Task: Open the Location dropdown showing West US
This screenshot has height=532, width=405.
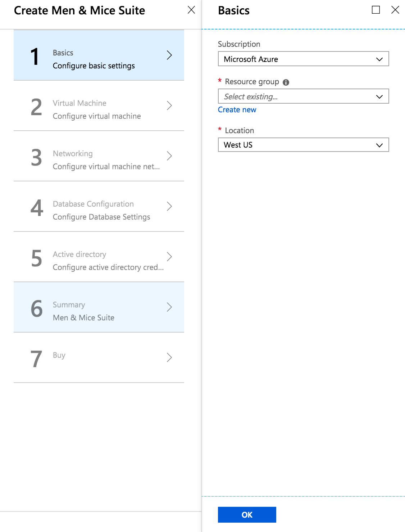Action: pos(303,145)
